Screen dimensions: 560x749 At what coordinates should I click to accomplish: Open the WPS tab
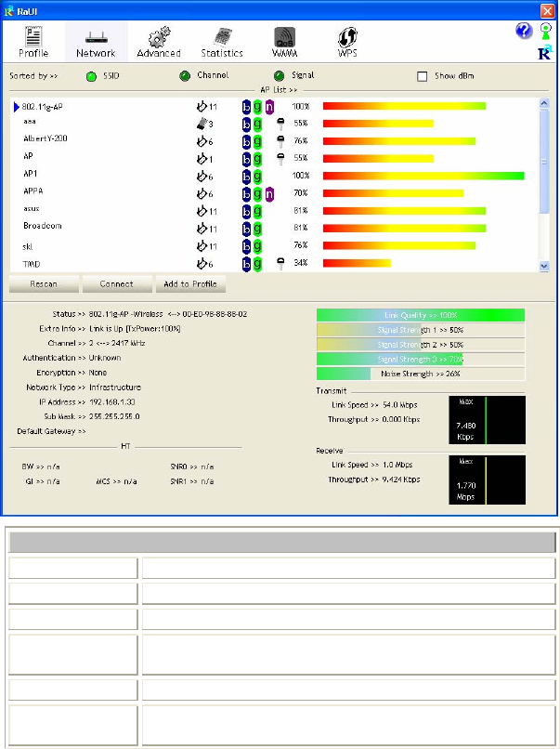[x=347, y=42]
